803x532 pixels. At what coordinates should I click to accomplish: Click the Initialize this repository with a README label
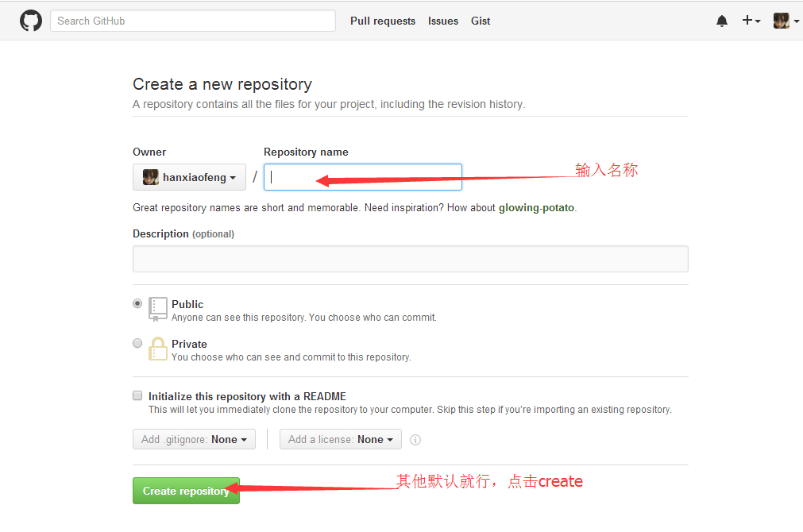[x=247, y=396]
